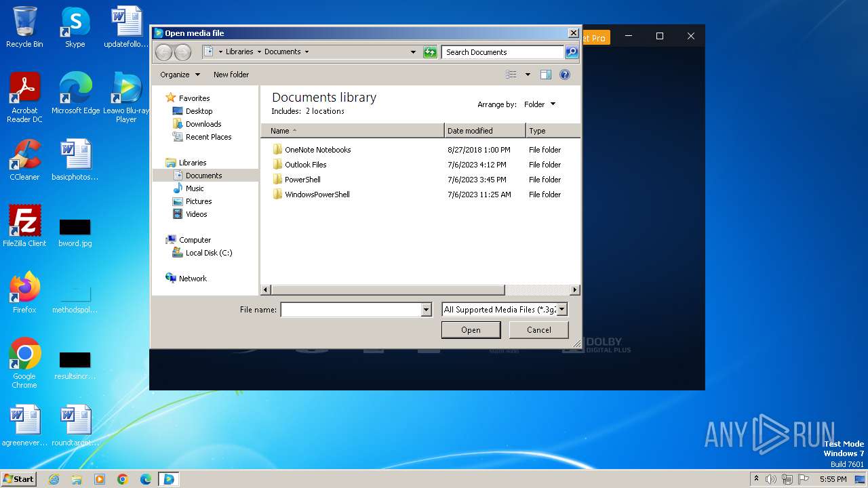Sort by the Type column header

[x=553, y=131]
